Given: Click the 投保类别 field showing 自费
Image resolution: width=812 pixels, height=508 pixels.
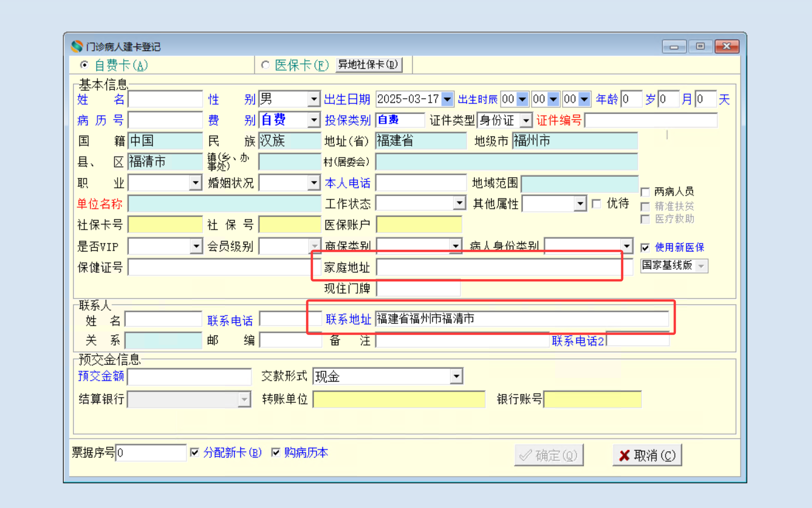Looking at the screenshot, I should click(x=400, y=120).
